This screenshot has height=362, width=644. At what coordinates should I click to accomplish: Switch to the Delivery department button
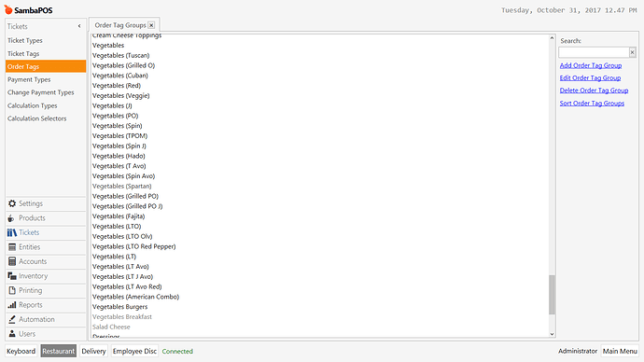(x=93, y=352)
